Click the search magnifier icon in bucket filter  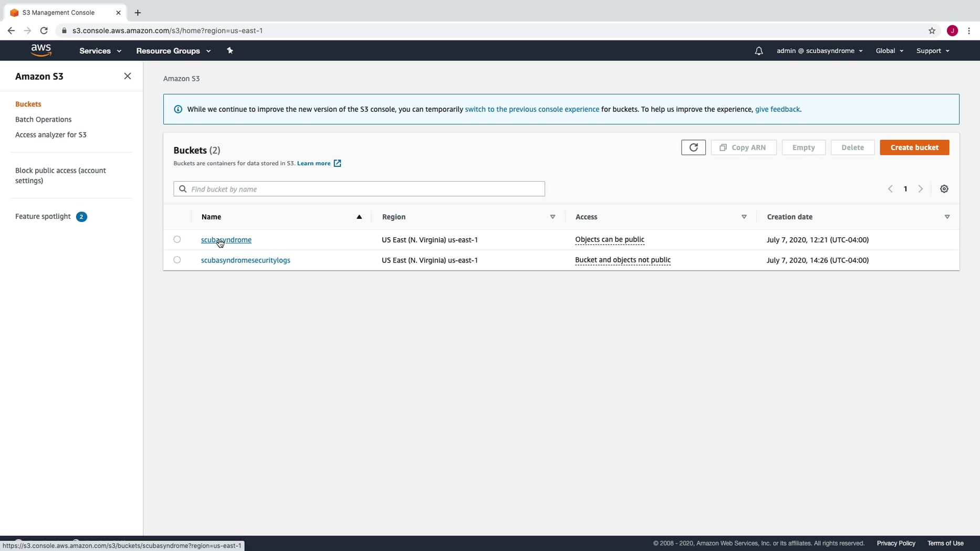click(183, 189)
